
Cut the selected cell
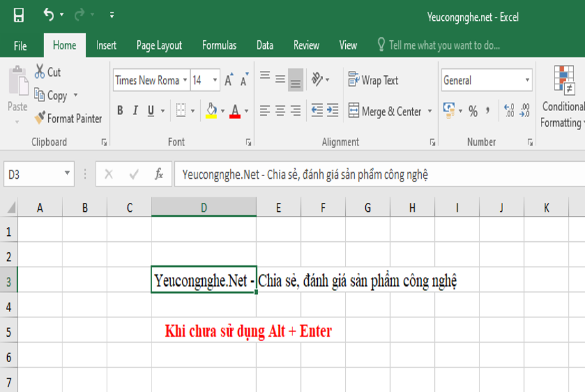click(47, 72)
